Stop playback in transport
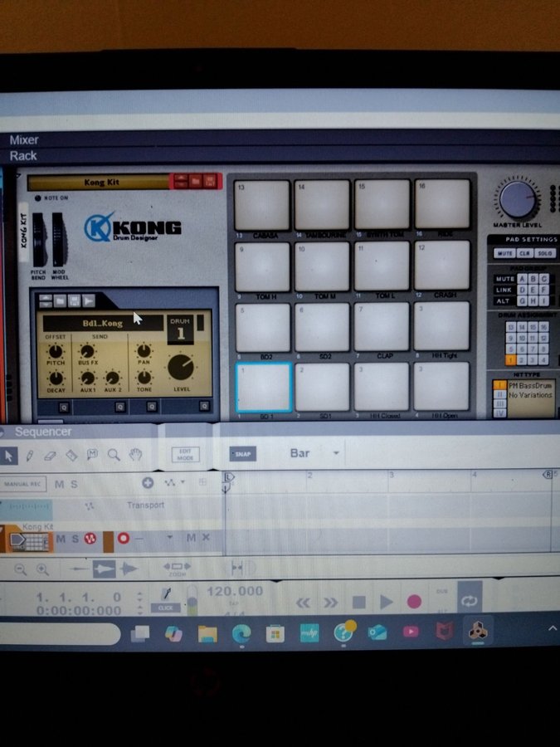This screenshot has height=747, width=560. (359, 603)
